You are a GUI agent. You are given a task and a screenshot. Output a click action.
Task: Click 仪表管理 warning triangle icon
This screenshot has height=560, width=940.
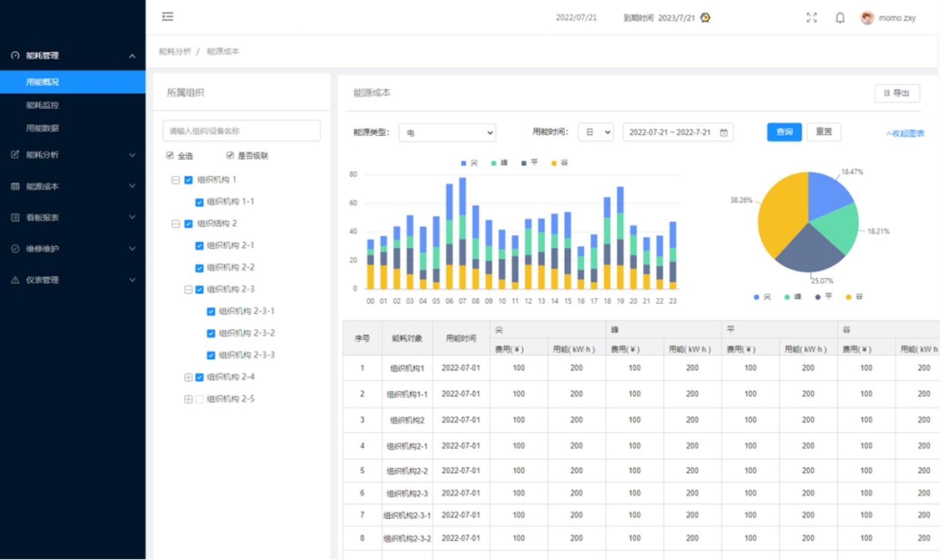point(15,280)
